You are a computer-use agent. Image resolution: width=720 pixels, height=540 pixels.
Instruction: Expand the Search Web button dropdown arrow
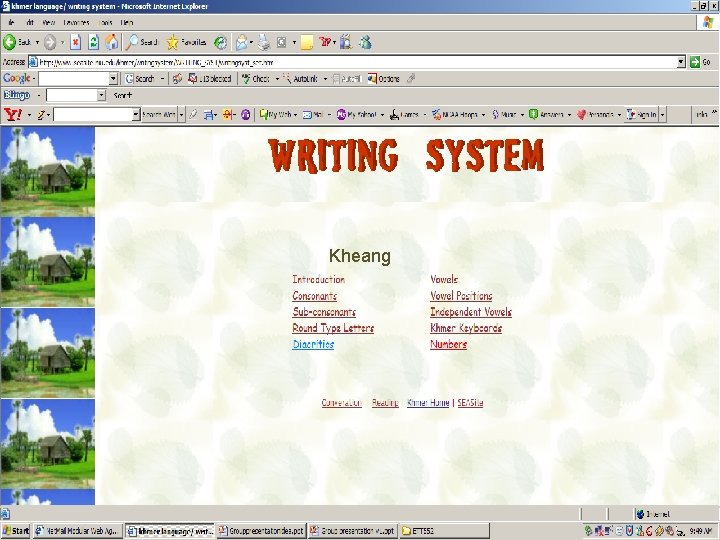pos(181,114)
